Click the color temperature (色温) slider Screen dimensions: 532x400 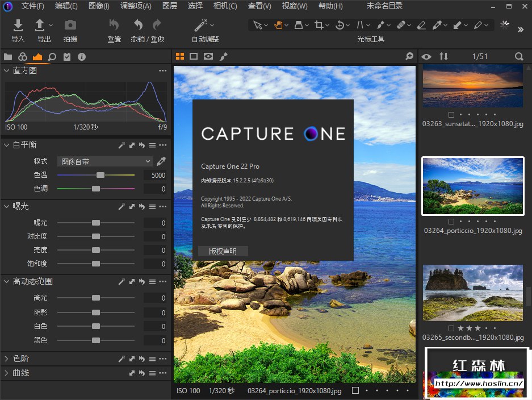100,175
